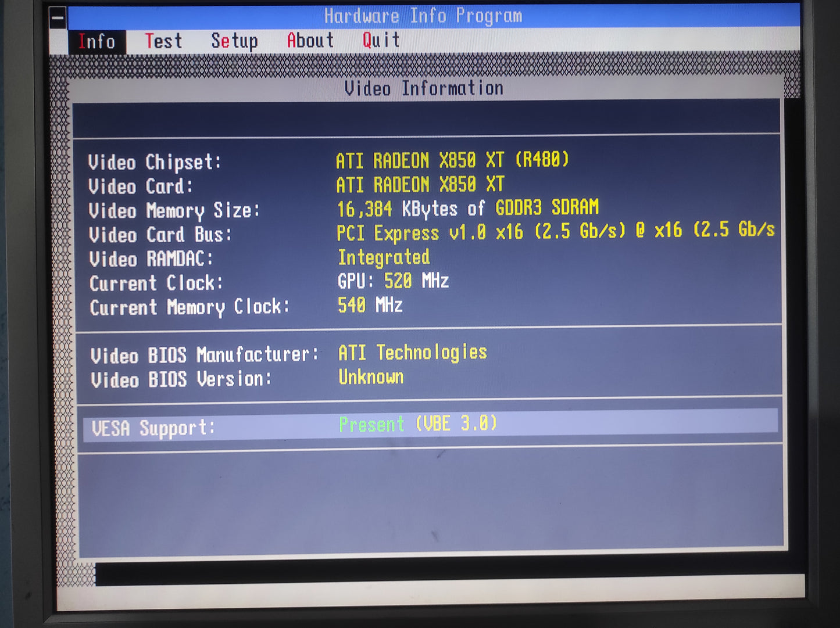Image resolution: width=840 pixels, height=628 pixels.
Task: Select the highlighted VESA Support label
Action: click(x=153, y=429)
